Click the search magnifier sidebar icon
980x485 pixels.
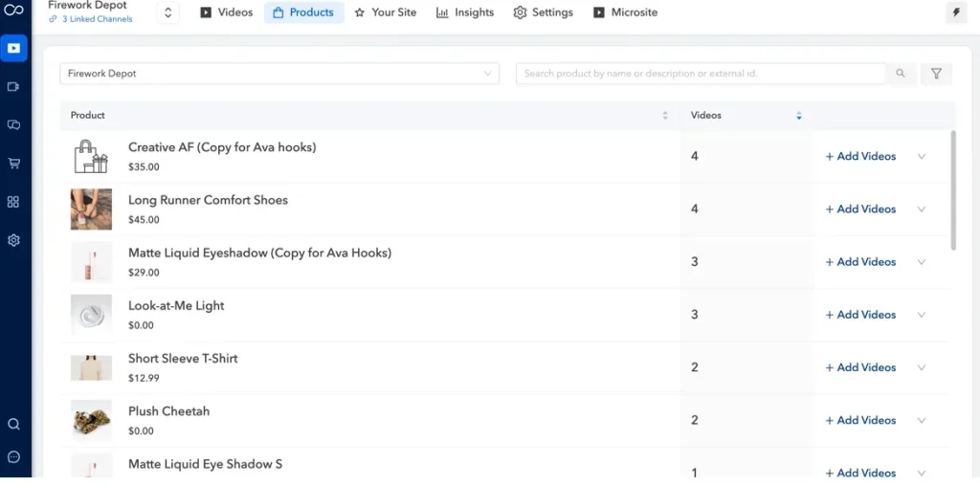[x=13, y=425]
